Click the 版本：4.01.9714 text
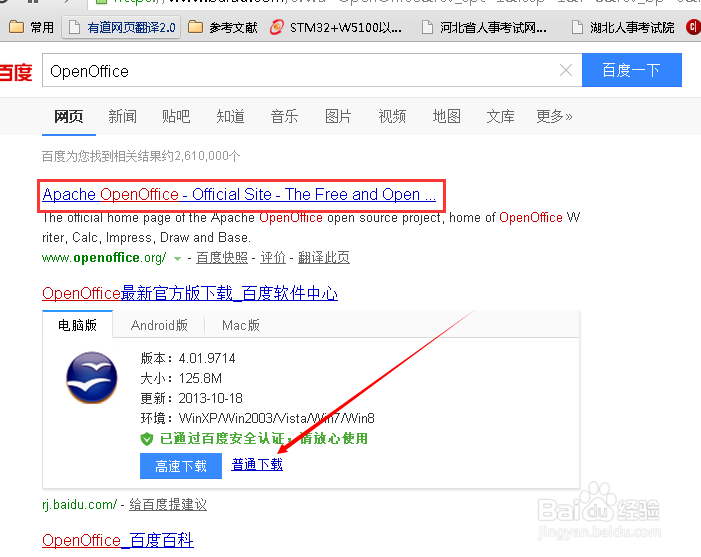The image size is (701, 557). [x=188, y=358]
